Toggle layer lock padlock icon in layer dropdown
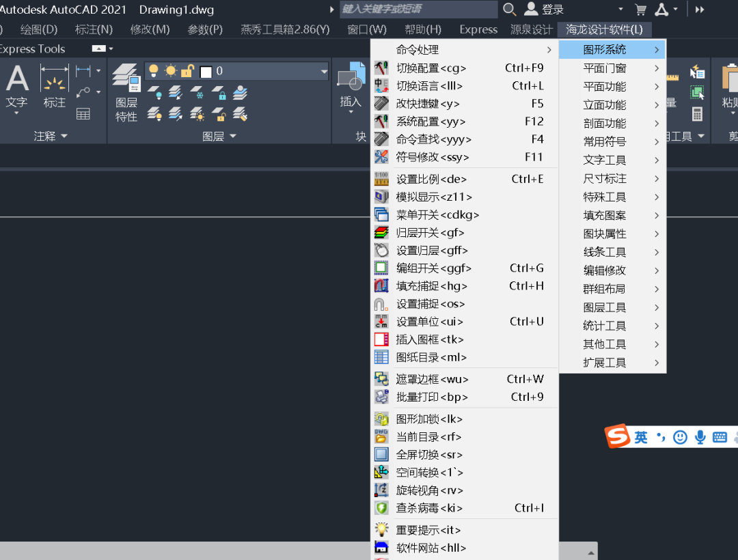 coord(187,71)
